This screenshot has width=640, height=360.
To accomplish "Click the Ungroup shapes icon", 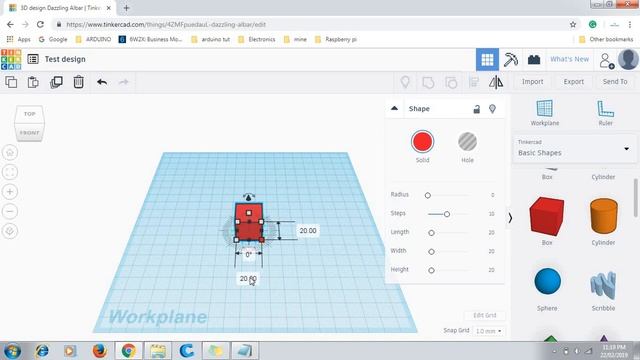I will (451, 82).
